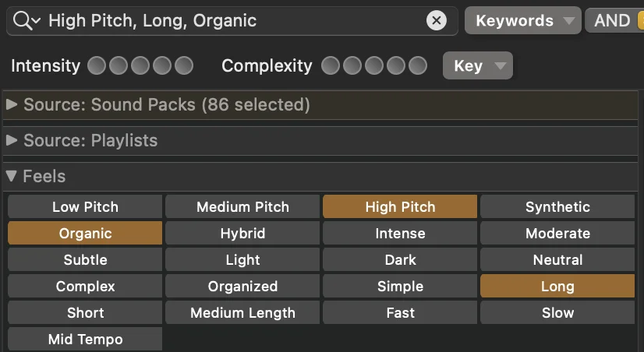
Task: Toggle the Moderate feel tag
Action: click(557, 233)
